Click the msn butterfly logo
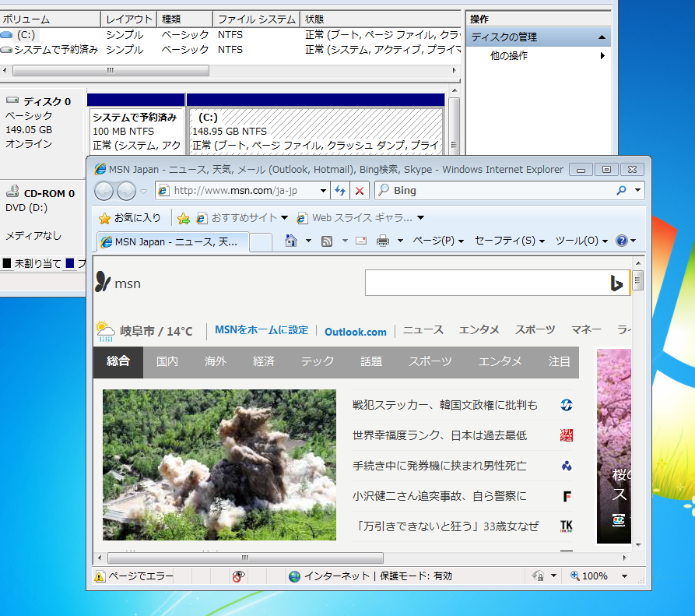The width and height of the screenshot is (695, 616). [103, 282]
